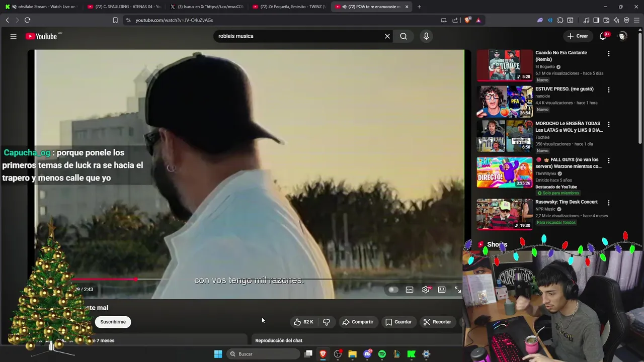This screenshot has height=362, width=644.
Task: Click the Suscribirme button
Action: click(x=113, y=322)
